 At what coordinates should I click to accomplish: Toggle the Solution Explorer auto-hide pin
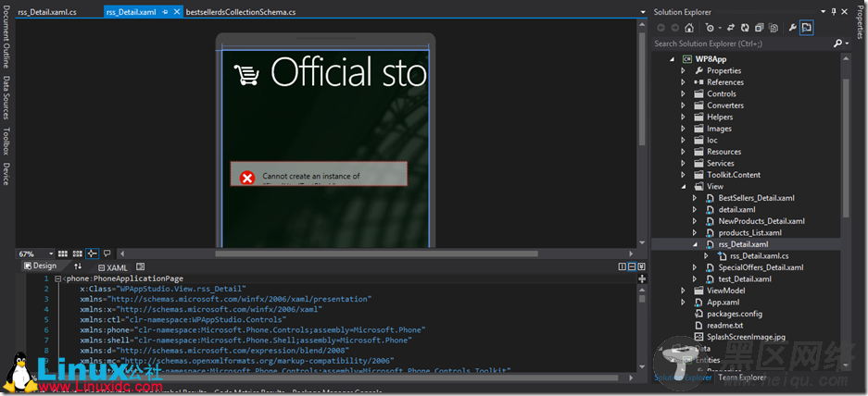click(835, 12)
